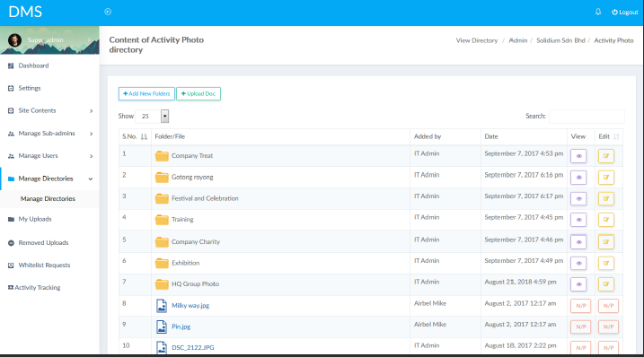Open Milky way.jpg file link
The height and width of the screenshot is (357, 644).
click(190, 306)
